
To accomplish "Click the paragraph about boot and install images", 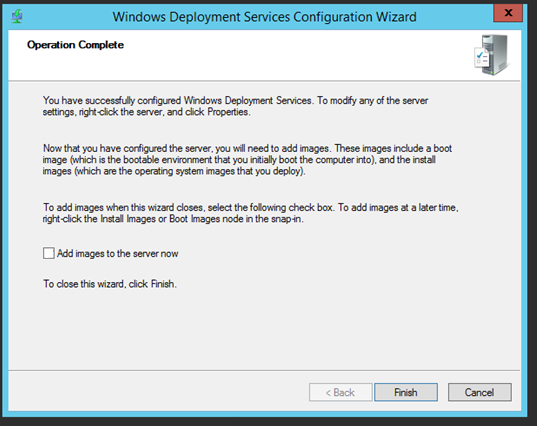I will (247, 160).
